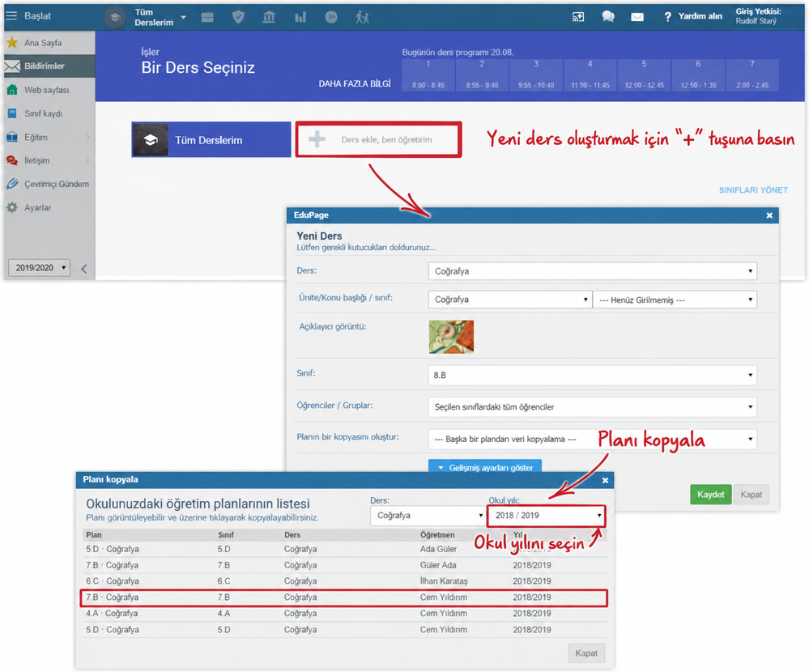
Task: Click the walking people icon in toolbar
Action: (362, 17)
